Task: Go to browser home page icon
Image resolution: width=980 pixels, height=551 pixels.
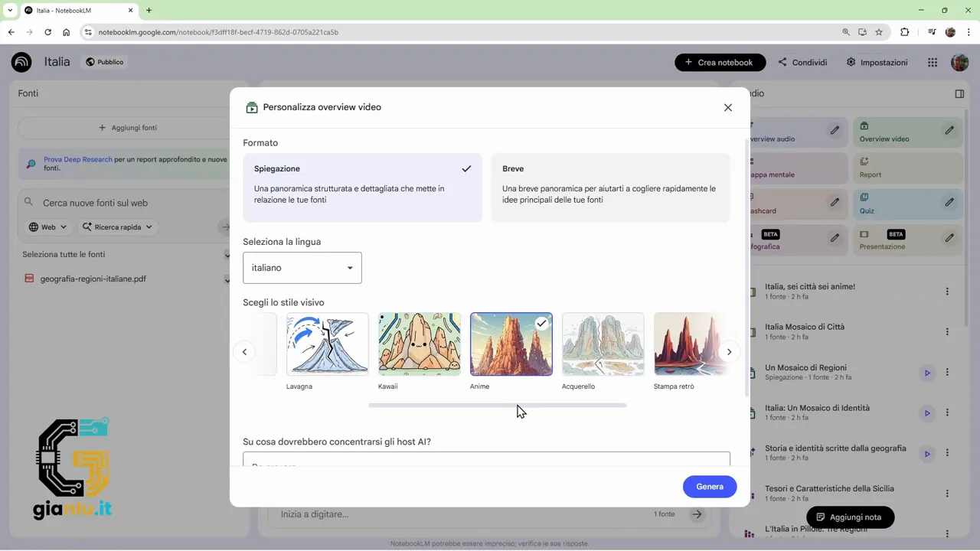Action: (66, 32)
